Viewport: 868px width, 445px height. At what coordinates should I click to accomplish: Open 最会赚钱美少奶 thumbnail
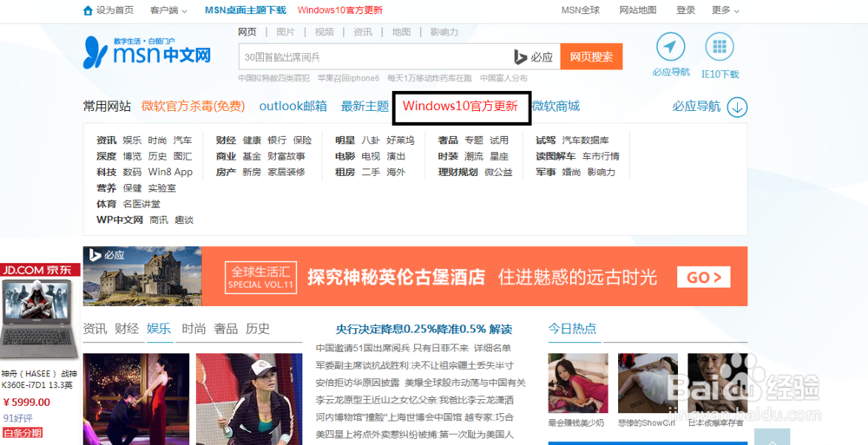(578, 383)
